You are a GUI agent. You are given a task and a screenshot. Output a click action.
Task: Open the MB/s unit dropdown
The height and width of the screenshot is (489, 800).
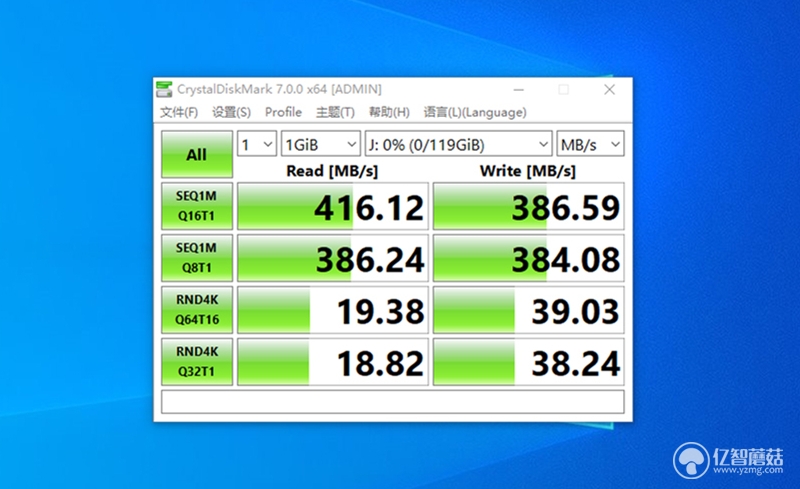point(590,144)
